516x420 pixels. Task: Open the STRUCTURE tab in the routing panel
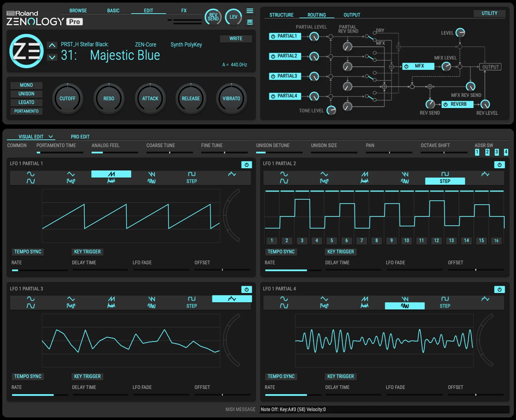[x=281, y=15]
